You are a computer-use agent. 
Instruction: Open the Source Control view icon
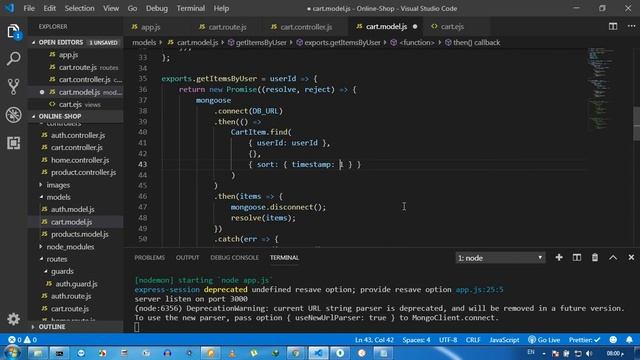coord(13,87)
